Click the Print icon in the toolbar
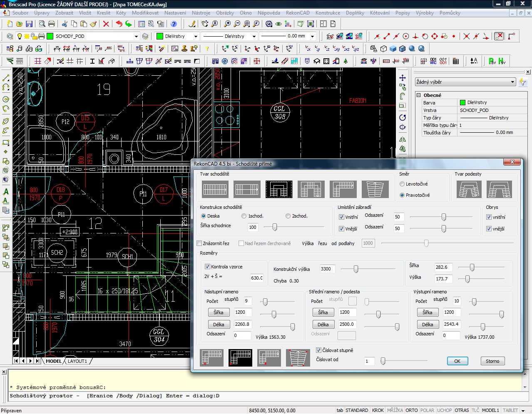Screen dimensions: 532x414 (52, 24)
